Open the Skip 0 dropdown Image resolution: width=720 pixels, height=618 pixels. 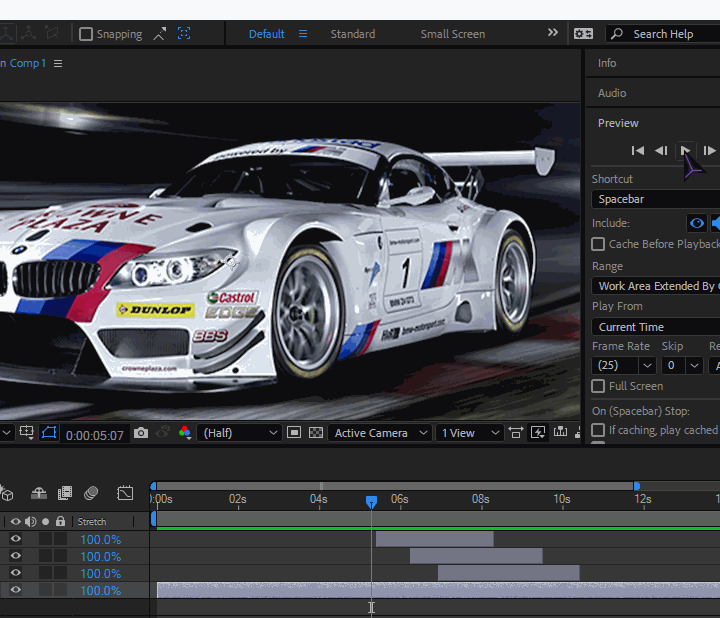pos(682,365)
